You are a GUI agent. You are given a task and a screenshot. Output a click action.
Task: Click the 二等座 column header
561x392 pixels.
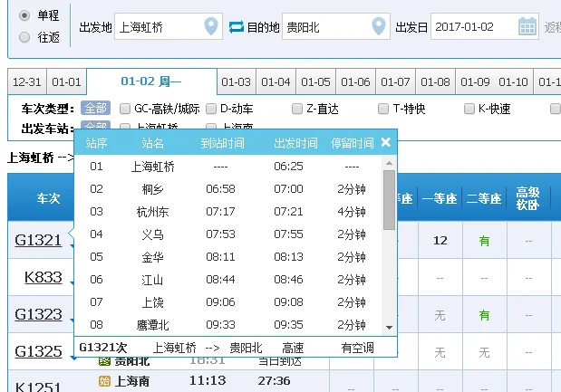(484, 198)
